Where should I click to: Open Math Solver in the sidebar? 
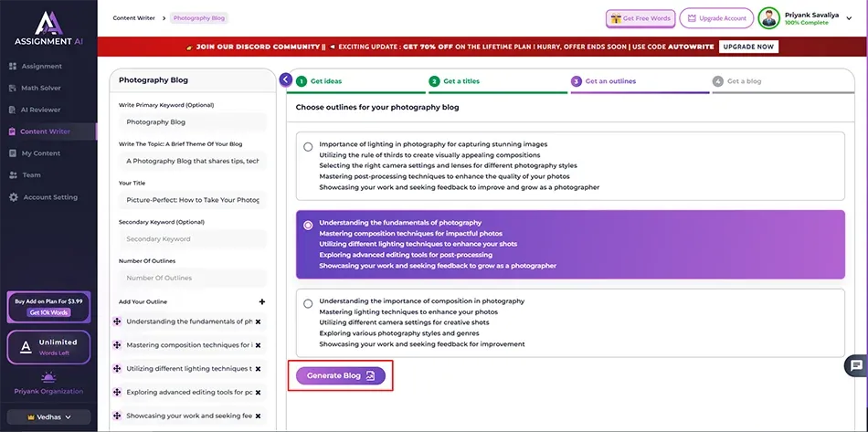click(x=41, y=88)
